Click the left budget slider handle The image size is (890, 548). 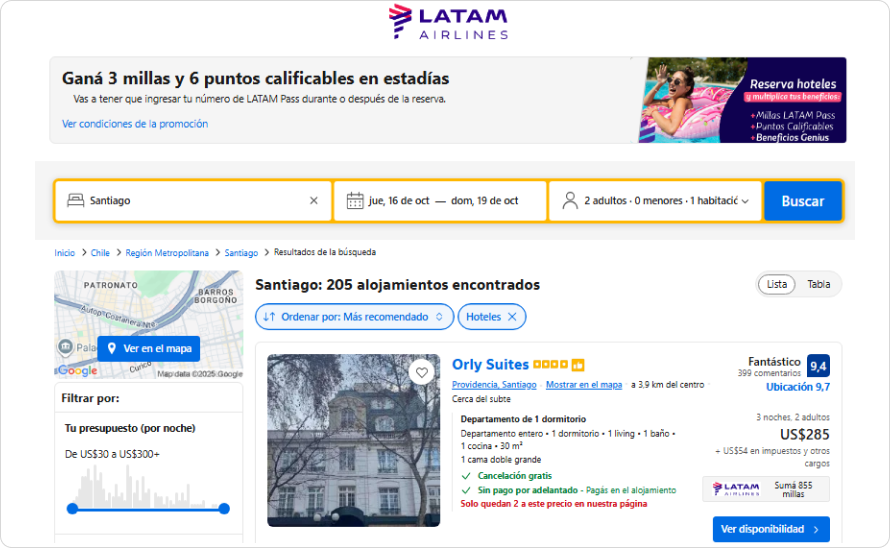pyautogui.click(x=72, y=509)
